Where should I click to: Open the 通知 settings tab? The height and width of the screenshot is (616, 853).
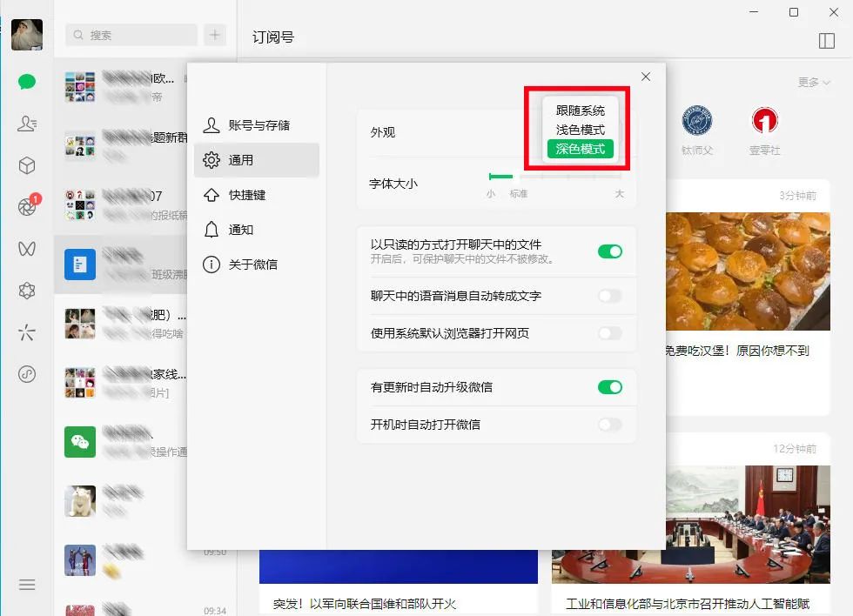click(x=256, y=230)
